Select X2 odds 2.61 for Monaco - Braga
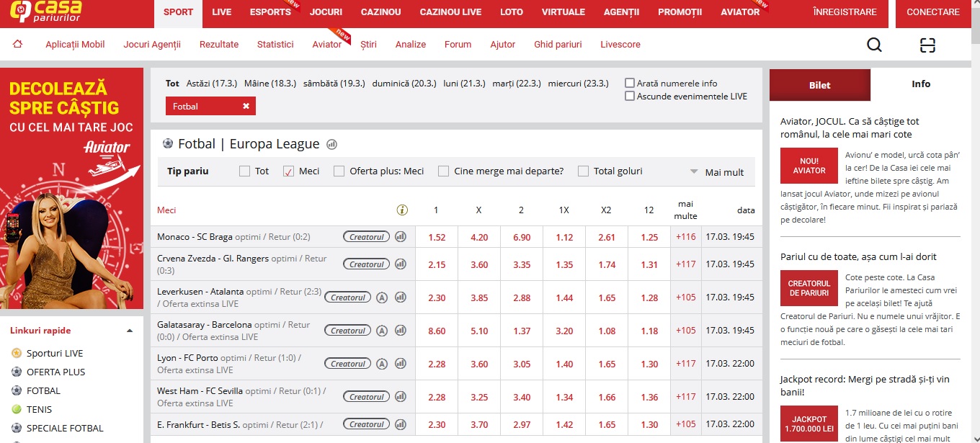Viewport: 980px width, 443px height. click(607, 237)
